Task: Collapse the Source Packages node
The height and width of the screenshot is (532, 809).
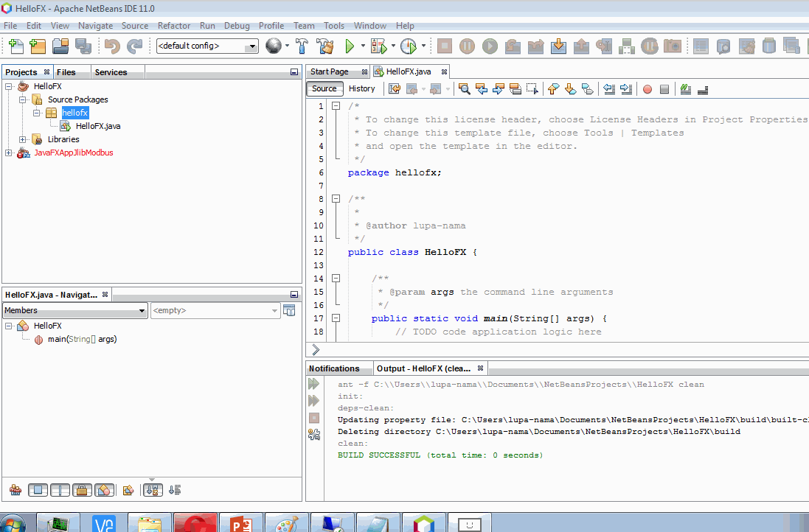Action: point(23,99)
